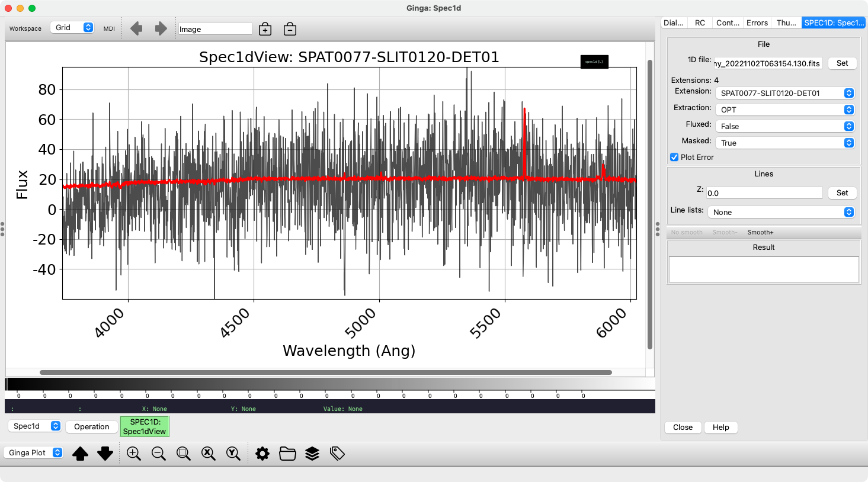Go to previous workspace tab arrow
868x482 pixels.
[136, 28]
